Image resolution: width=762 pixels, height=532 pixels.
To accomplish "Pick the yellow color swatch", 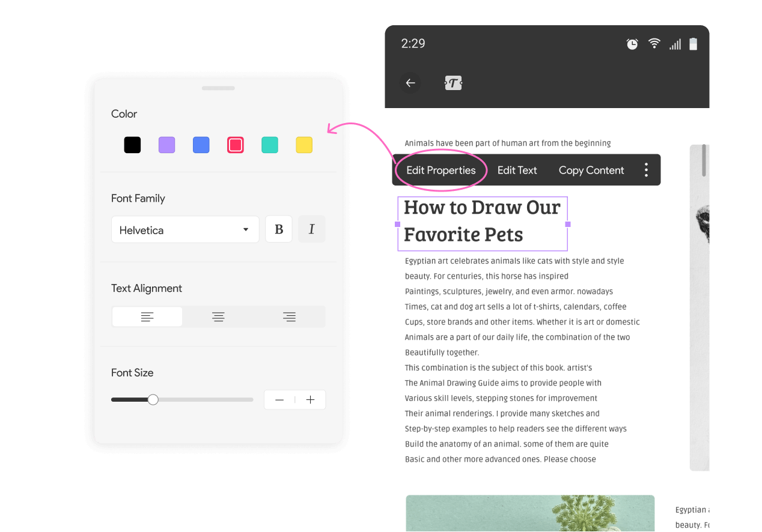I will tap(304, 145).
